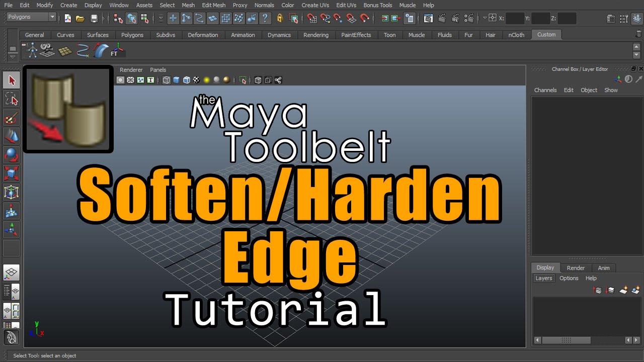Switch to the Render layer tab

(x=576, y=268)
